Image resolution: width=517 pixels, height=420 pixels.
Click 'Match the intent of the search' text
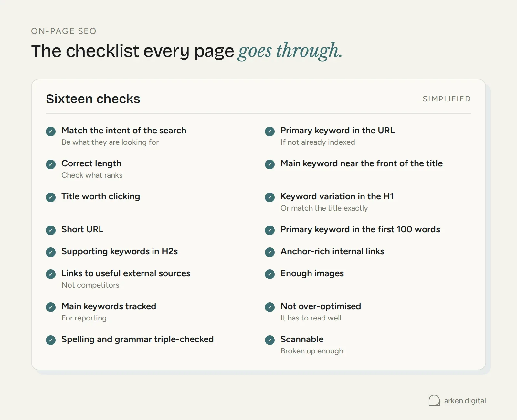point(124,131)
